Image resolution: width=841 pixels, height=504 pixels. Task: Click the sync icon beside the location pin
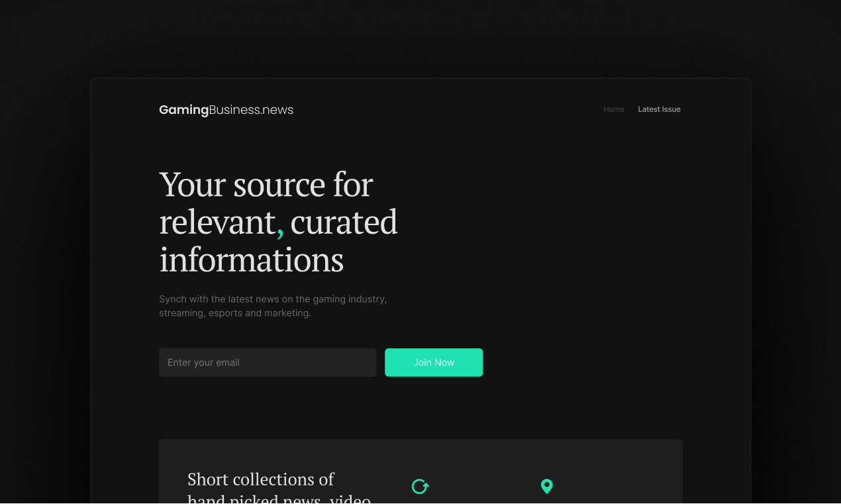click(420, 486)
